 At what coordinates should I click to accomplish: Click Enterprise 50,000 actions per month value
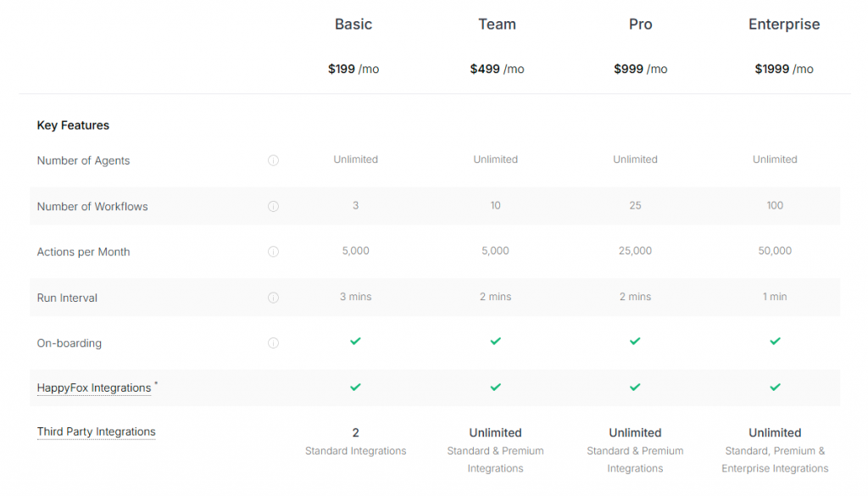tap(775, 251)
